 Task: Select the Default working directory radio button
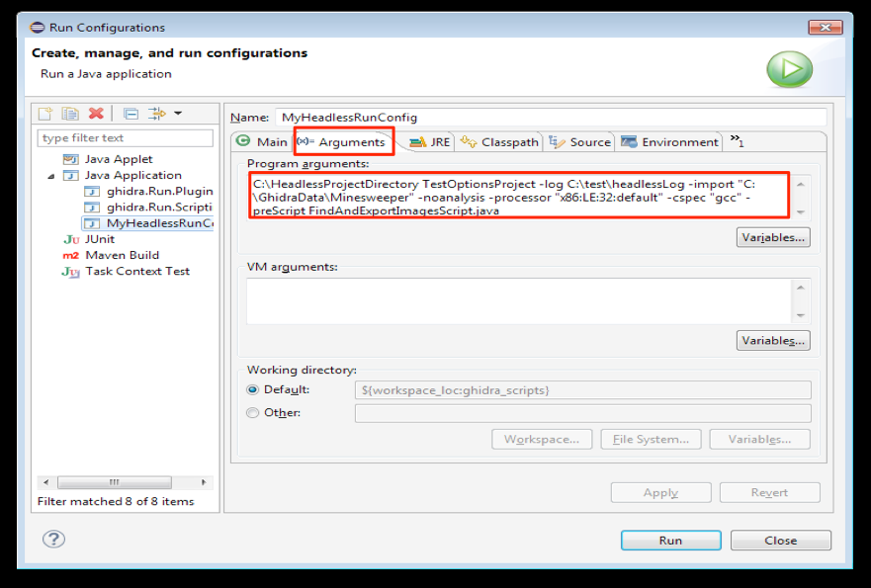click(253, 390)
